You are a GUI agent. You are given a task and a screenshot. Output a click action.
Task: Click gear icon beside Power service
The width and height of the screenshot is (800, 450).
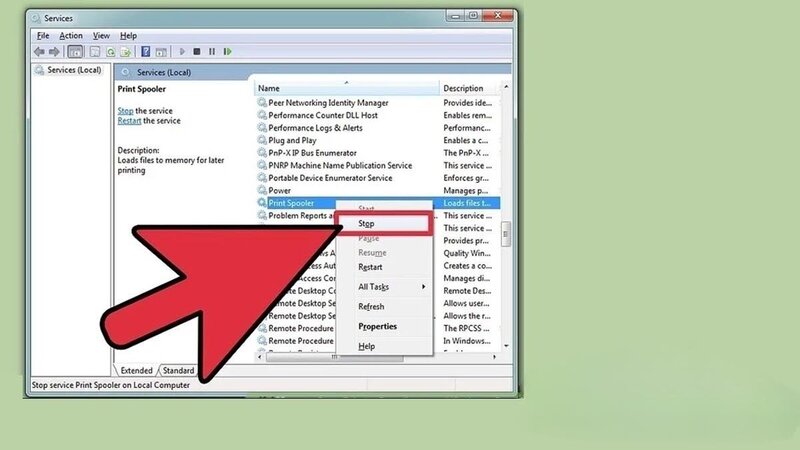[x=262, y=190]
